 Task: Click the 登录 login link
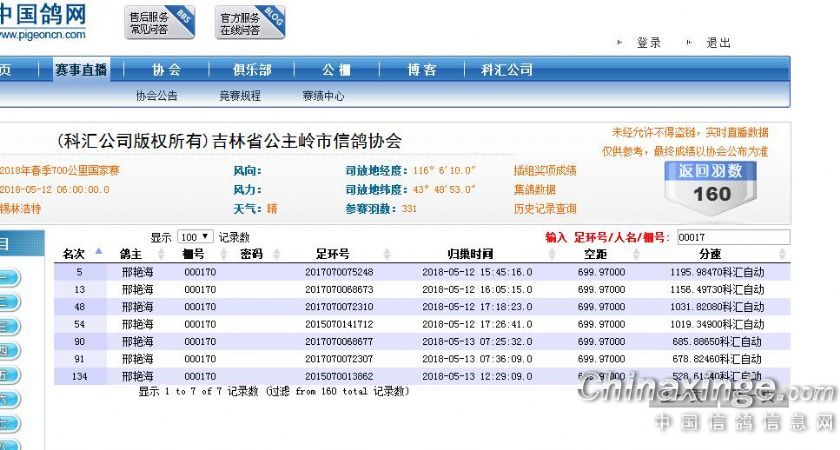(649, 43)
